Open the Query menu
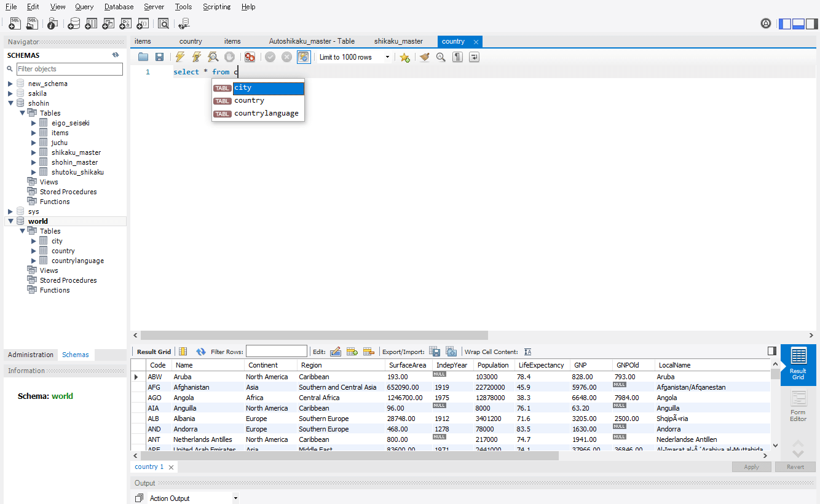820x504 pixels. tap(84, 7)
